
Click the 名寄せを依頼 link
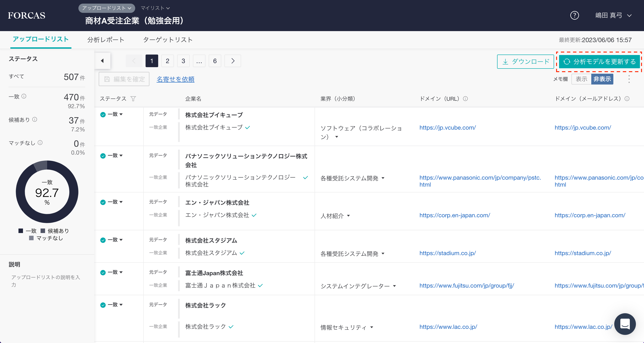point(175,79)
